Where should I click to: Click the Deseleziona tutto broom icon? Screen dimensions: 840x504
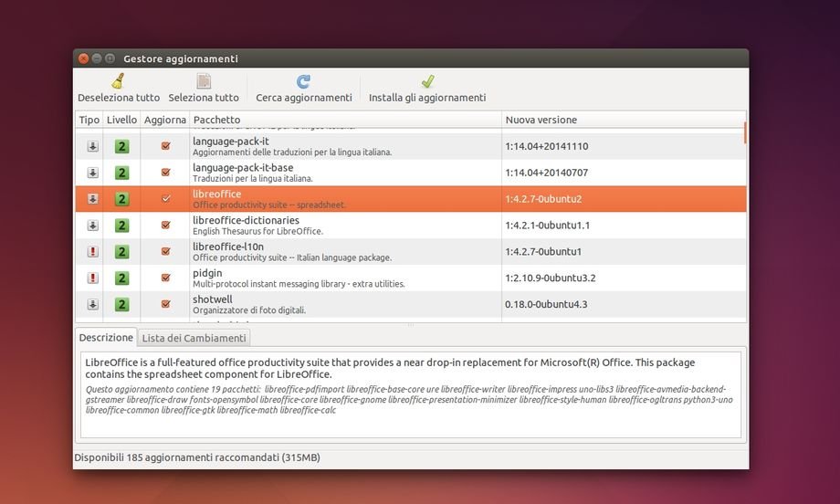(118, 81)
